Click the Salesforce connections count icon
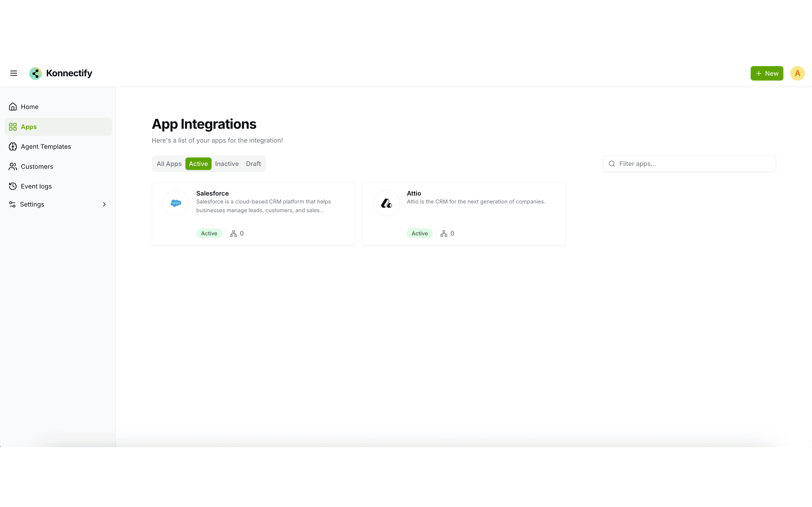 [233, 233]
